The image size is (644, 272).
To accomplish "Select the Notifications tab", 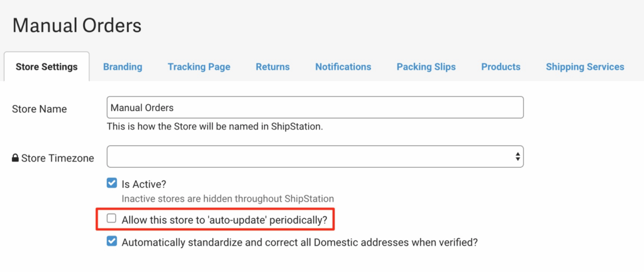I will [x=343, y=67].
